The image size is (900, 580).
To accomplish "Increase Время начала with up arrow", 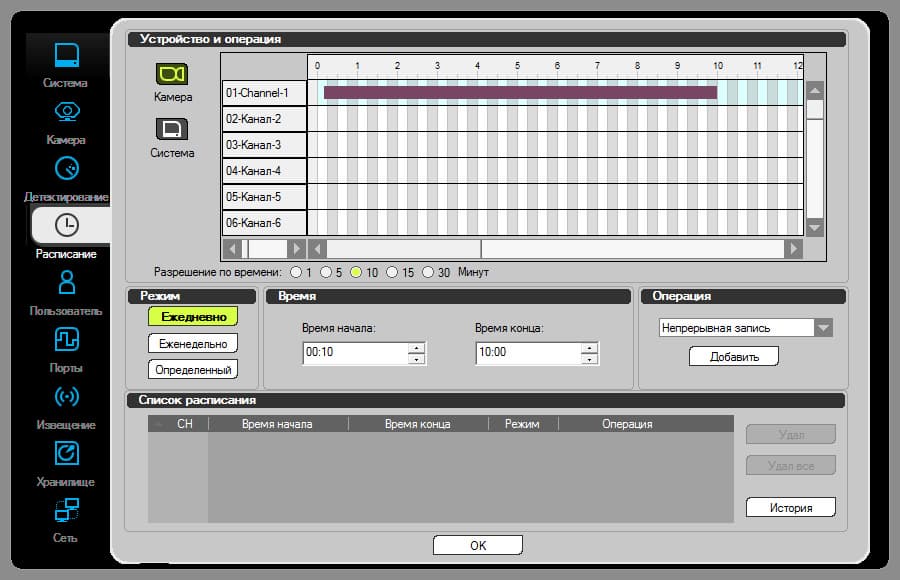I will 416,348.
